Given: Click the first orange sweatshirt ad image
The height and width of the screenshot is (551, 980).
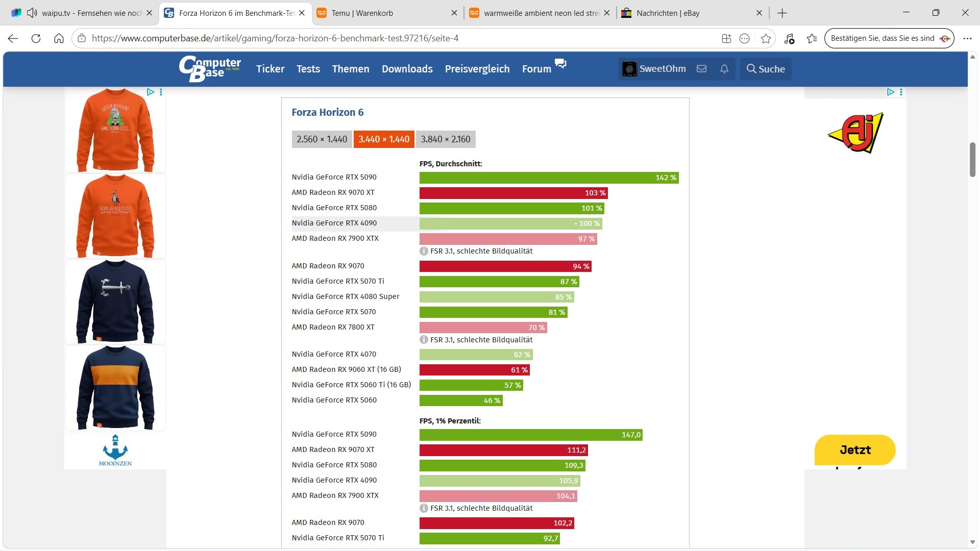Looking at the screenshot, I should [115, 130].
